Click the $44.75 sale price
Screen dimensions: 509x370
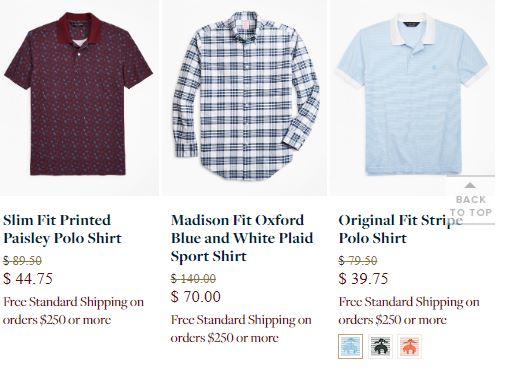click(x=28, y=278)
